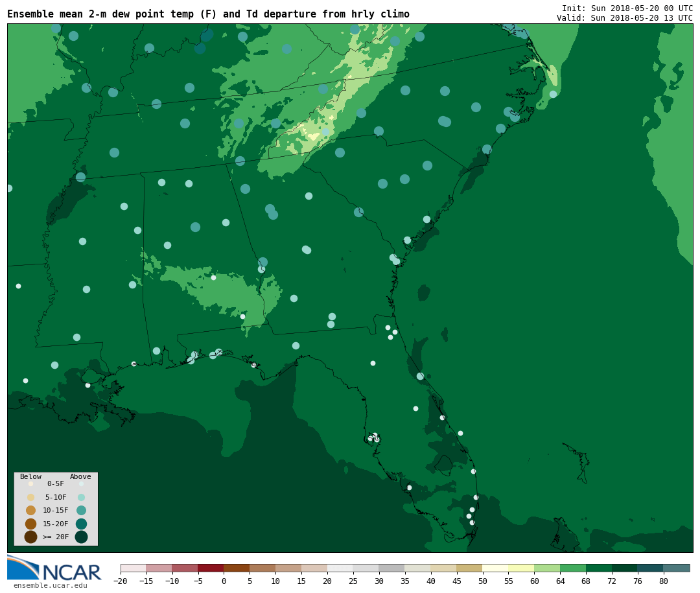The height and width of the screenshot is (593, 700).
Task: Click the 'Valid: Sun 2018-05-20 13 UTC' text
Action: point(625,18)
